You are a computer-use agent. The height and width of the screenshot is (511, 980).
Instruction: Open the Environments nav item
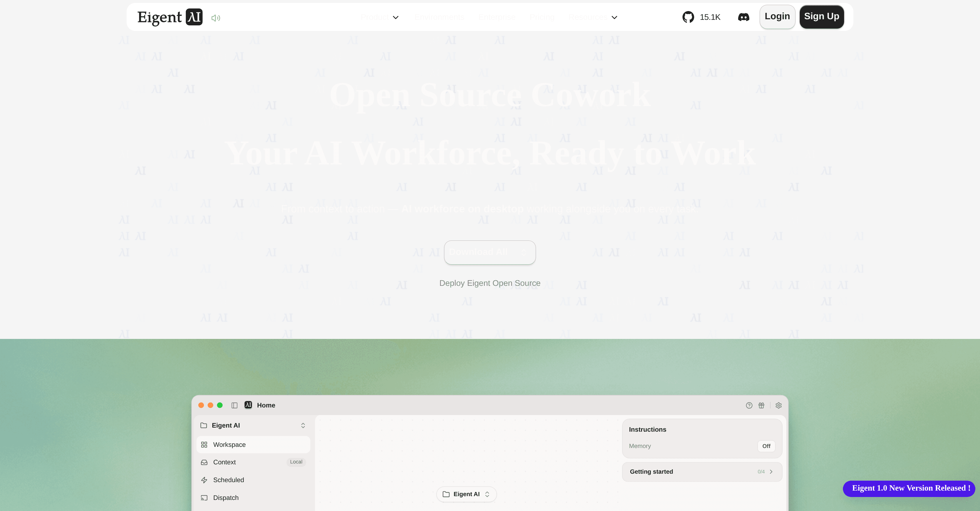[439, 17]
